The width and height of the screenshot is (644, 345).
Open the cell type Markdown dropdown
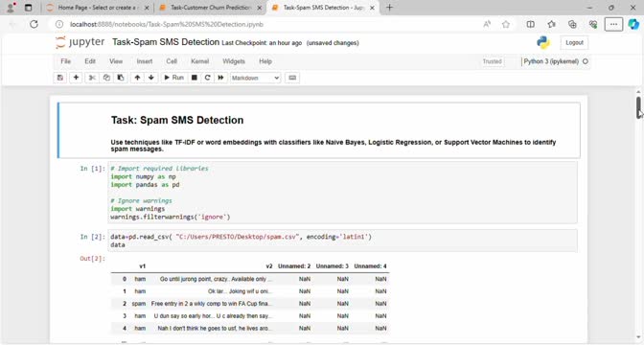click(255, 78)
